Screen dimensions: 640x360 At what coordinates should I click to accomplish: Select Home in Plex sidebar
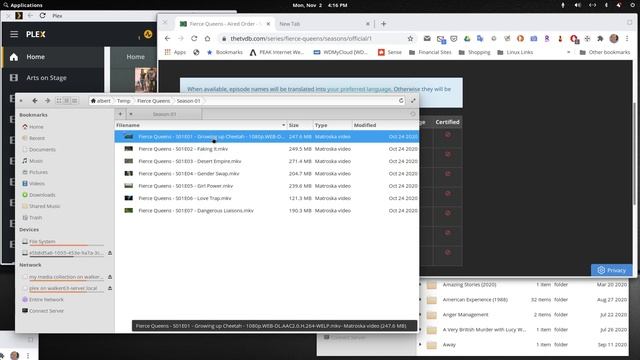tap(53, 57)
